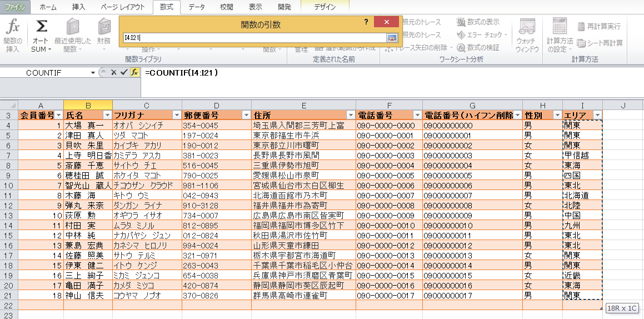Click postal code cell 981-1106
The width and height of the screenshot is (644, 319).
[x=217, y=185]
